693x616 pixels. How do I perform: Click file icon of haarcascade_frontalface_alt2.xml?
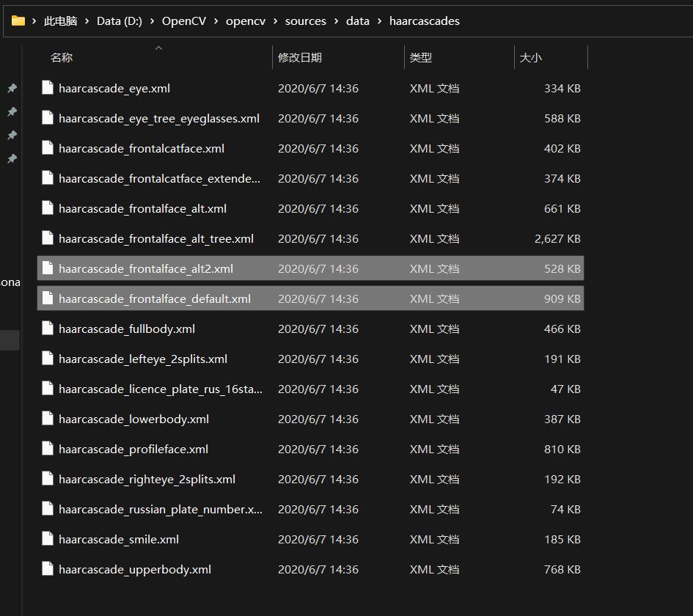[47, 268]
